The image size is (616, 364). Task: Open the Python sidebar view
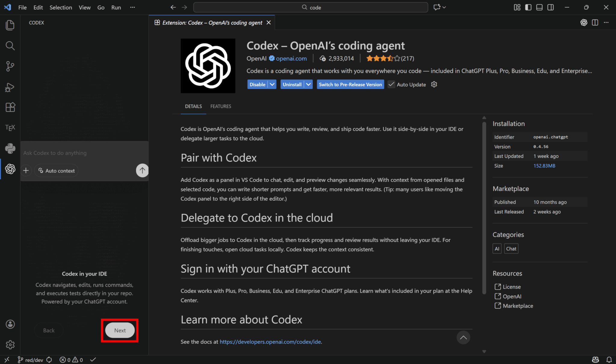tap(10, 148)
